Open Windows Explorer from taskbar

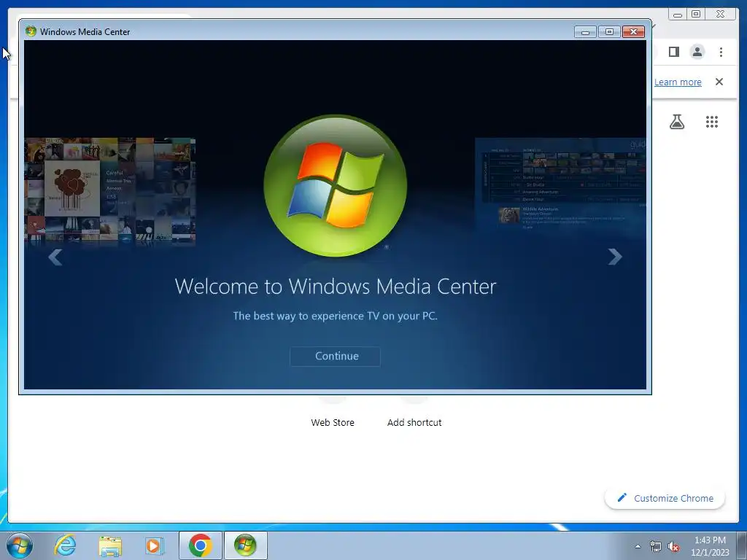coord(110,545)
